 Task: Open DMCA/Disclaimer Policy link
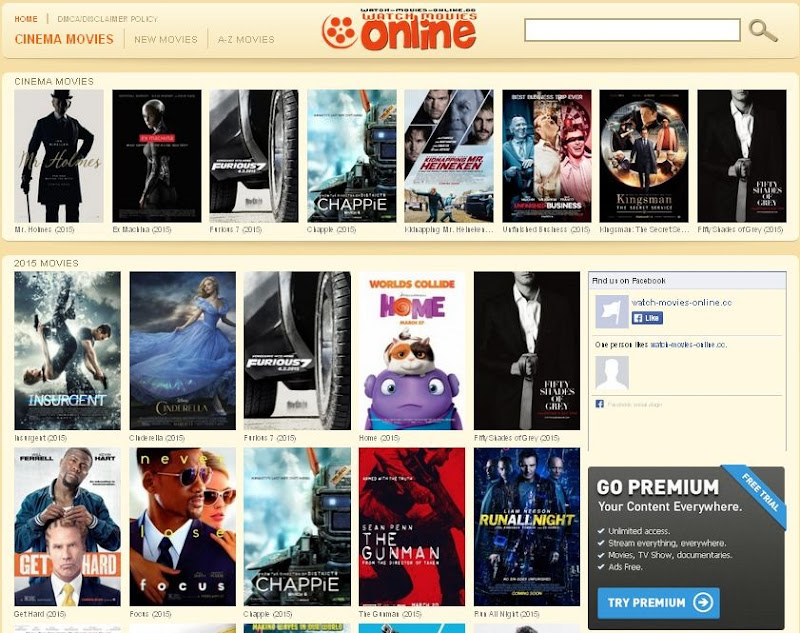pos(108,19)
